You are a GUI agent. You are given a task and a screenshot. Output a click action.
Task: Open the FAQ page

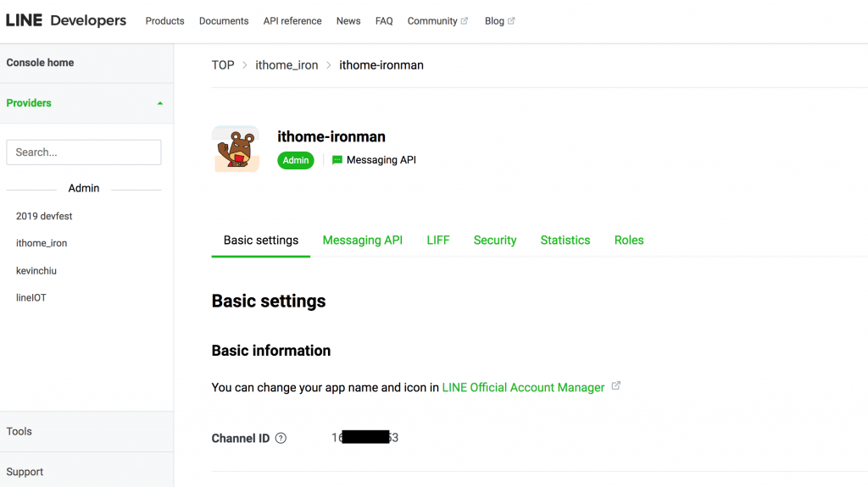click(x=384, y=21)
